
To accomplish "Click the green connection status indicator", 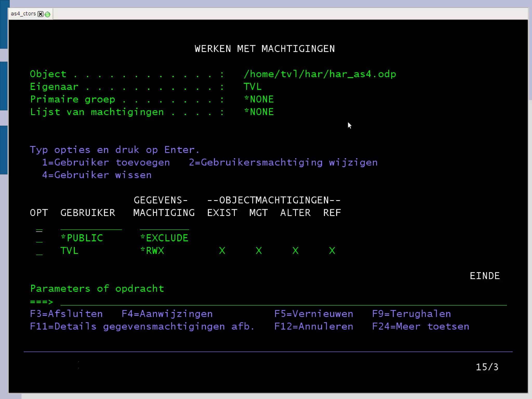I will click(x=48, y=14).
